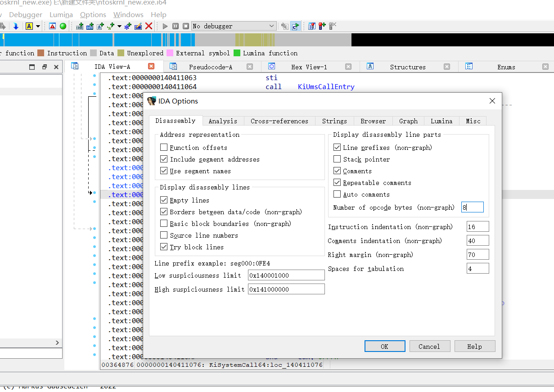Image resolution: width=554 pixels, height=392 pixels.
Task: Click the Number of opcode bytes field
Action: [473, 207]
